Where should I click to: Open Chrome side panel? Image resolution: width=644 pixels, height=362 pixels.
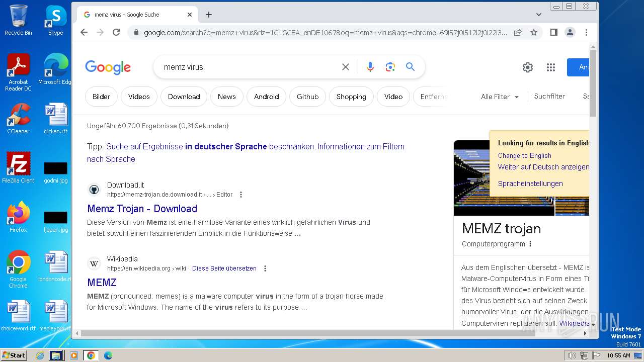pos(553,32)
